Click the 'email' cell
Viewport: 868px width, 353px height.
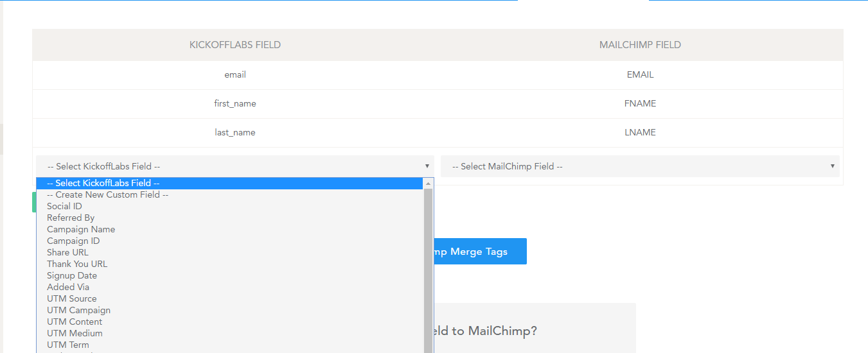[x=235, y=75]
